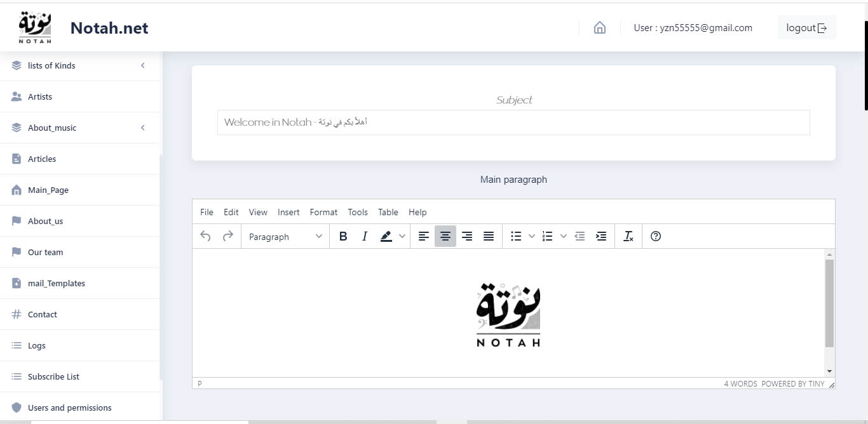
Task: Click the clear formatting icon
Action: pyautogui.click(x=628, y=236)
